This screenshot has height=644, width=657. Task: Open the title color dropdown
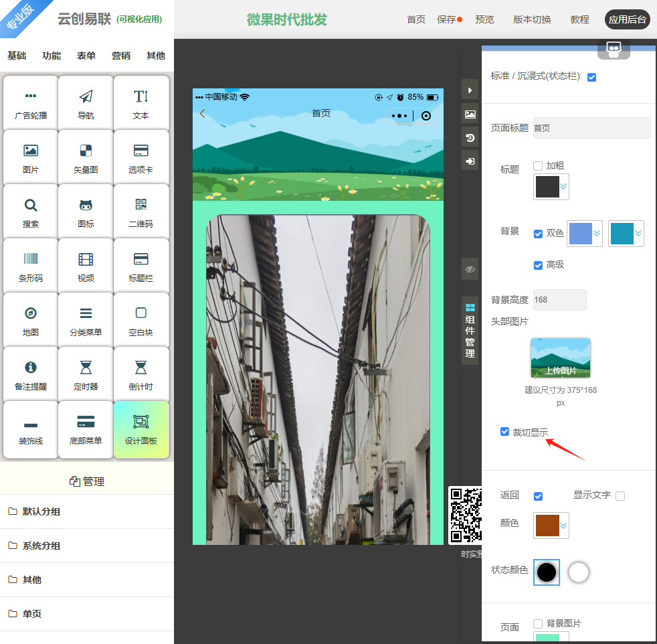pyautogui.click(x=551, y=187)
